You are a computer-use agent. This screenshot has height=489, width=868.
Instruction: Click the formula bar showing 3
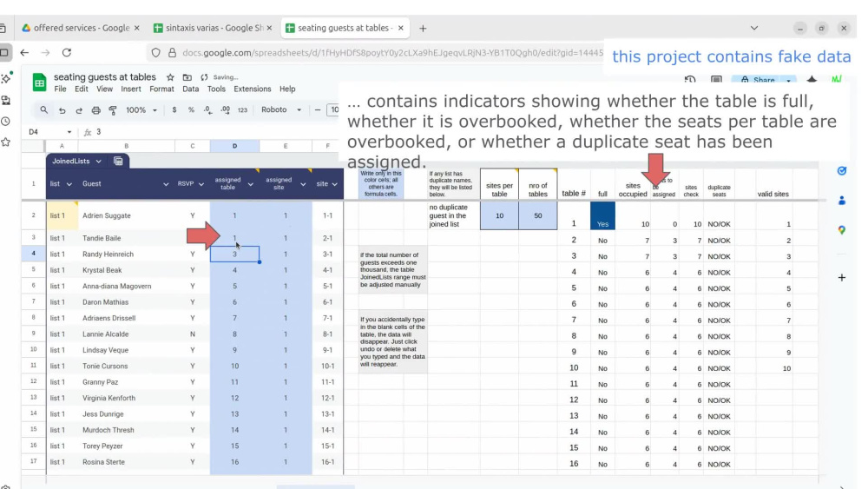pyautogui.click(x=216, y=132)
